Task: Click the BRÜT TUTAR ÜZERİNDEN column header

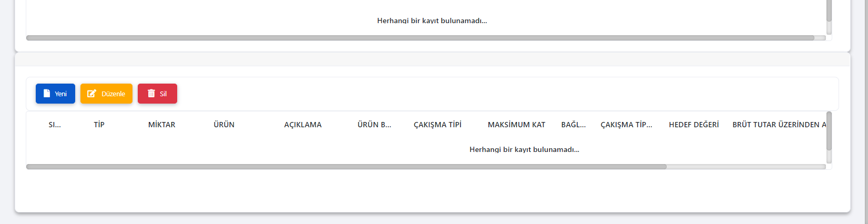Action: tap(778, 125)
